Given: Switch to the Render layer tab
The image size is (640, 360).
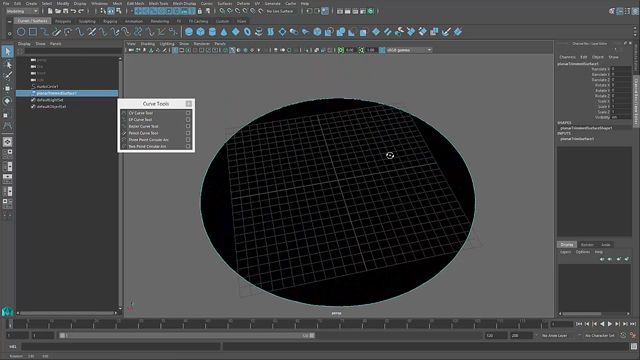Looking at the screenshot, I should pos(587,244).
